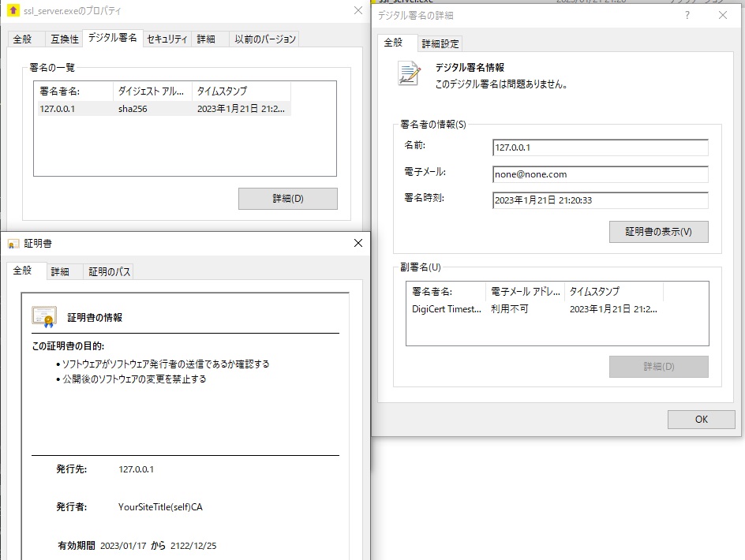Image resolution: width=745 pixels, height=560 pixels.
Task: Click the sha256 digest cell
Action: coord(133,109)
